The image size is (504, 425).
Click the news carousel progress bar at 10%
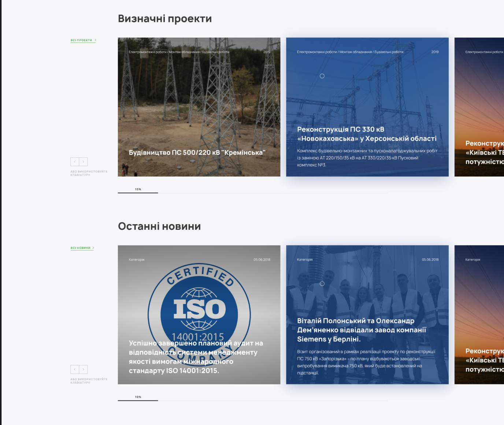138,400
